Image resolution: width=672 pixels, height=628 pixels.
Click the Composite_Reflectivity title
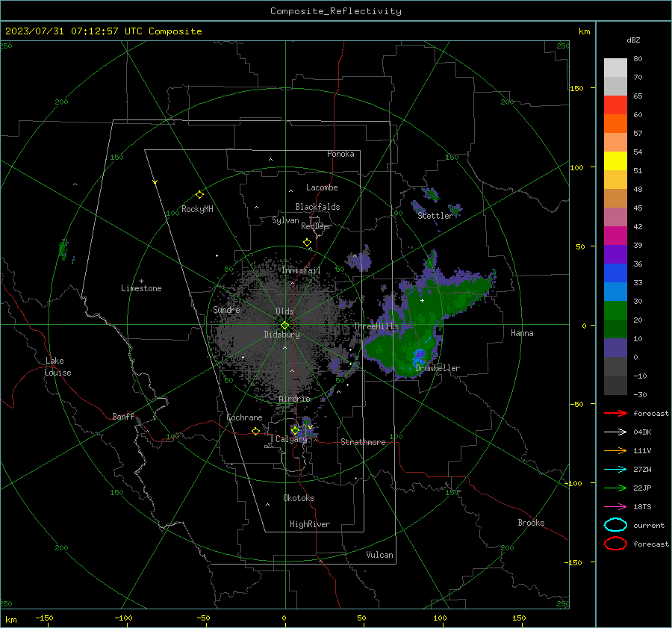(336, 11)
